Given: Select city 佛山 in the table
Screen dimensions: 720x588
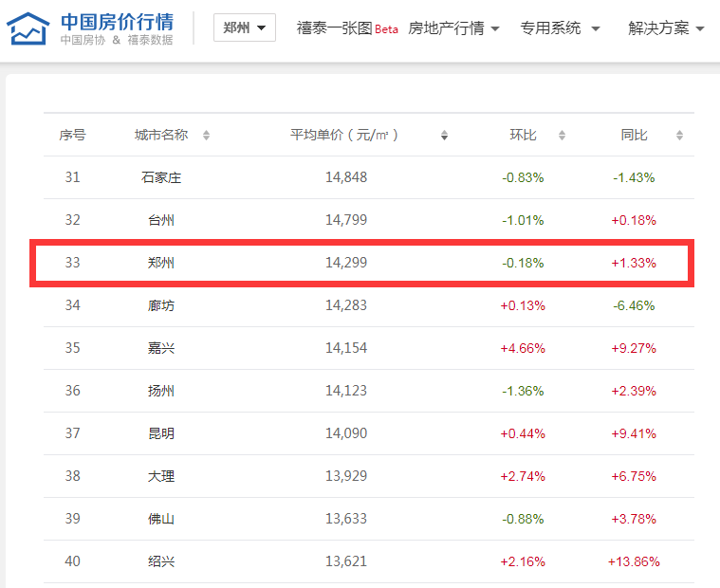Looking at the screenshot, I should point(161,519).
